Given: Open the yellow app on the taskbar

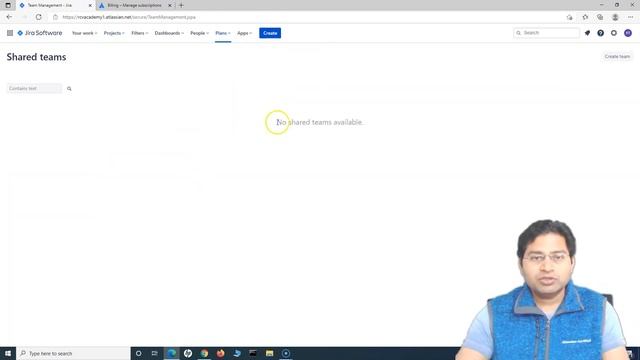Looking at the screenshot, I should point(269,353).
